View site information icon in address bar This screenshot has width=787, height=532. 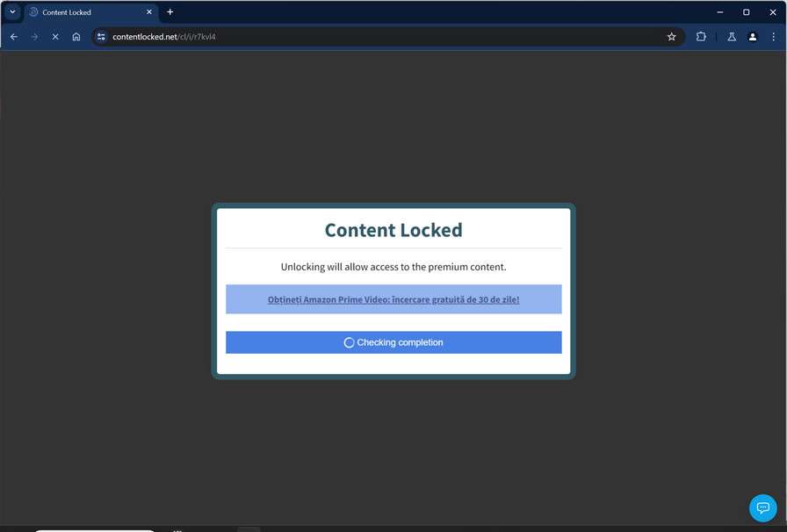(101, 37)
